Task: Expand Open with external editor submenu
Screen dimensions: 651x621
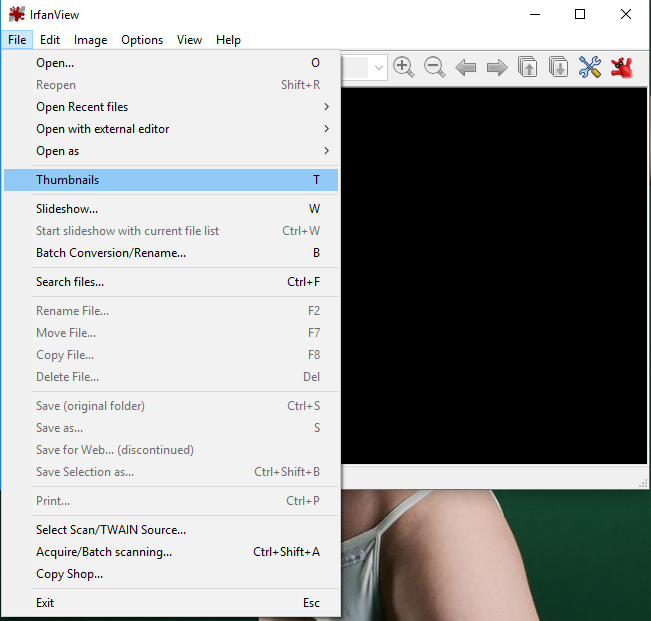Action: point(171,129)
